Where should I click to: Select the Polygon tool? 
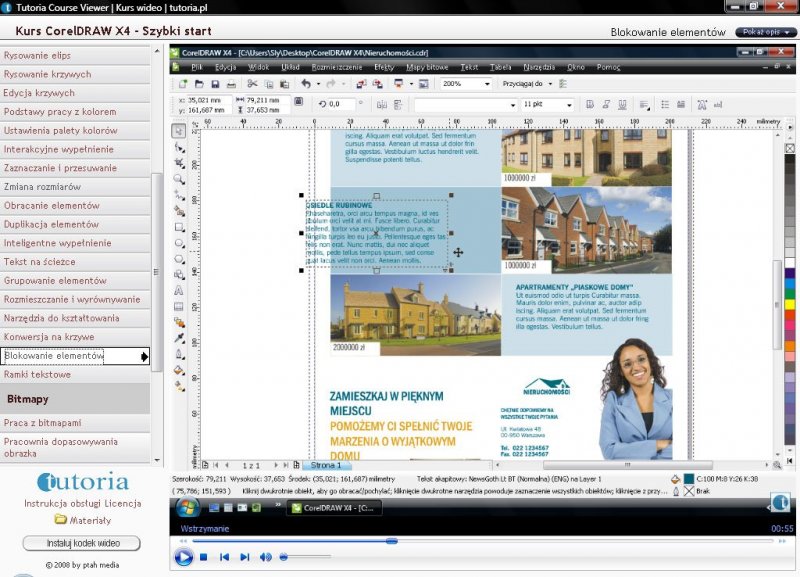[x=179, y=259]
